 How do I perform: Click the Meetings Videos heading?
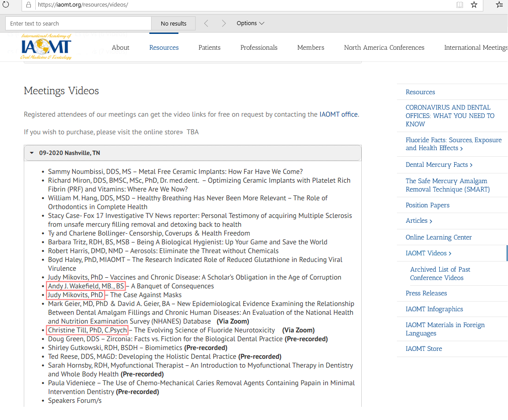click(61, 91)
